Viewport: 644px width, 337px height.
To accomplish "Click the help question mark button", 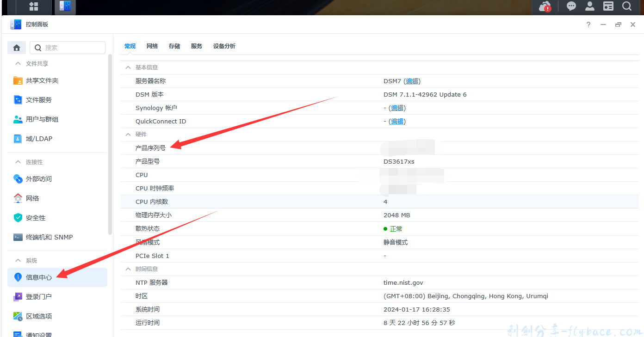I will (588, 25).
